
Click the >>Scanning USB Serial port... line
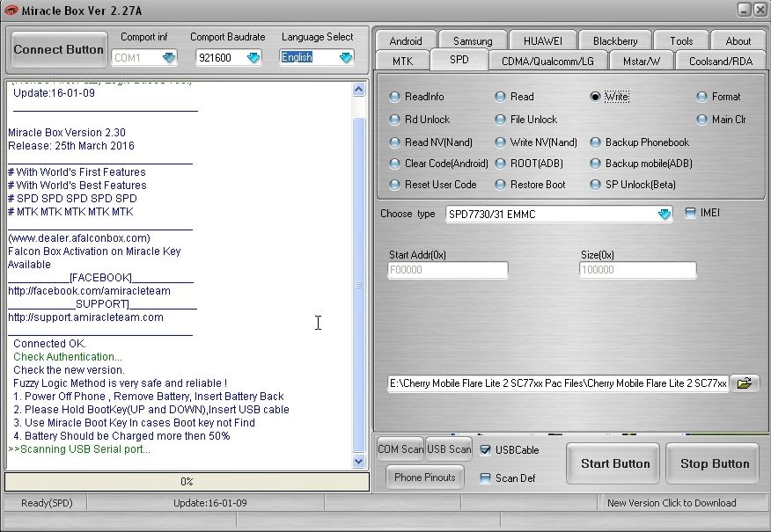point(79,449)
